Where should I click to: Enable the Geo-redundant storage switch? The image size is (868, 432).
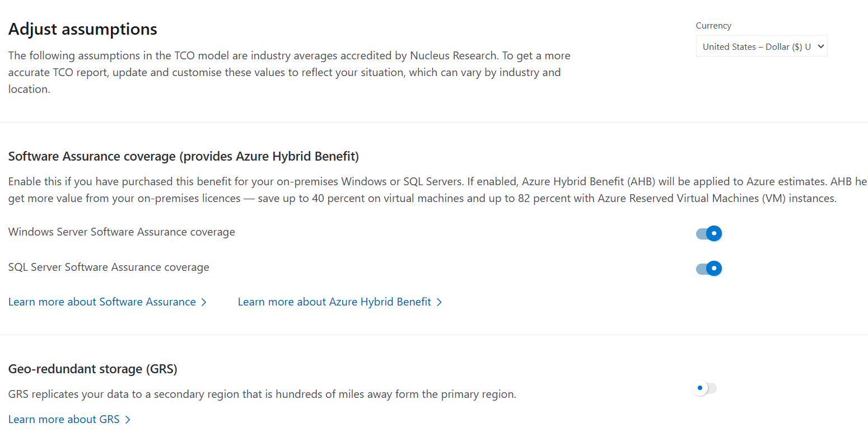point(704,388)
